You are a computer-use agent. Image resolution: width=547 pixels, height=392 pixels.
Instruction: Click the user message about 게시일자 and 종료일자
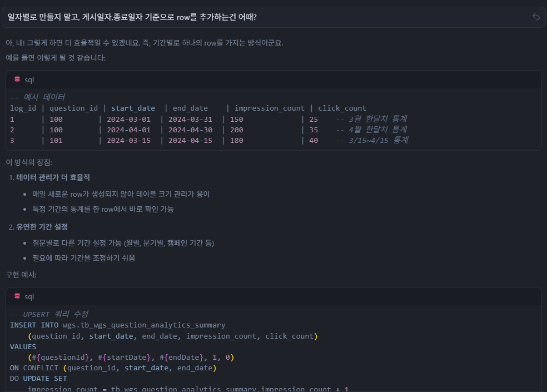point(132,17)
